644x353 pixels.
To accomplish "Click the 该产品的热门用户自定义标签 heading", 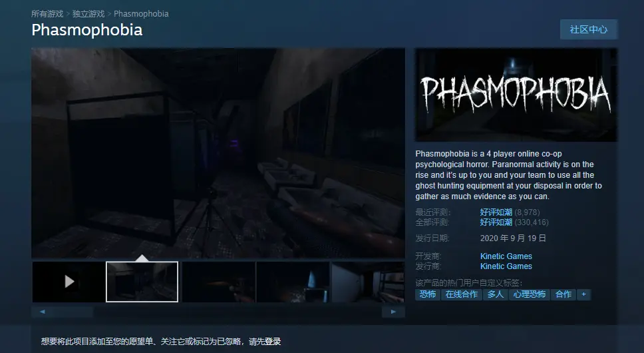I will (x=468, y=282).
